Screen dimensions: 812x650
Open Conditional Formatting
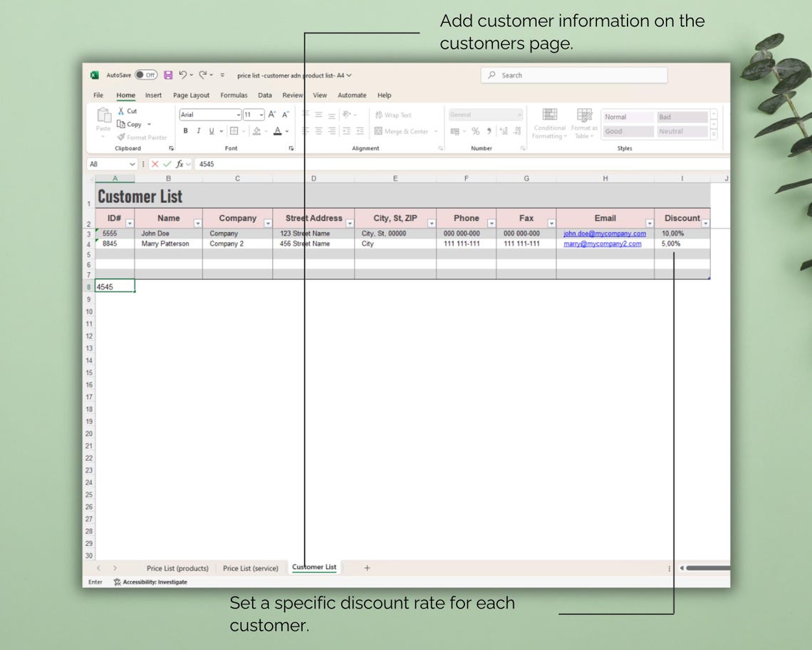click(x=549, y=123)
